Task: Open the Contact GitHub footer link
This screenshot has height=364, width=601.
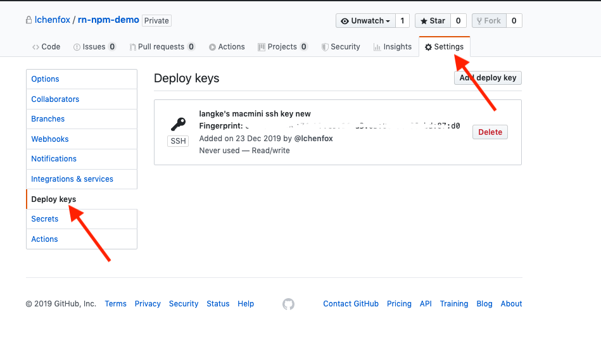Action: 351,304
